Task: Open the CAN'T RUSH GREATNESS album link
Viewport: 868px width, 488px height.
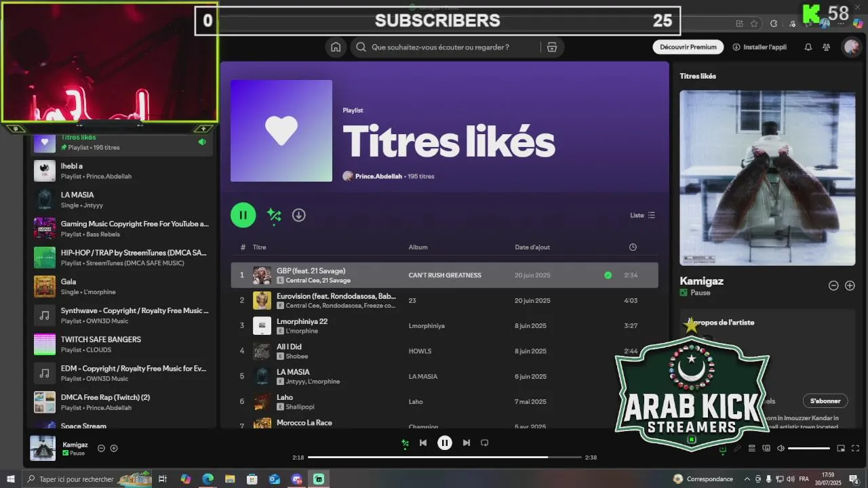Action: [x=445, y=275]
